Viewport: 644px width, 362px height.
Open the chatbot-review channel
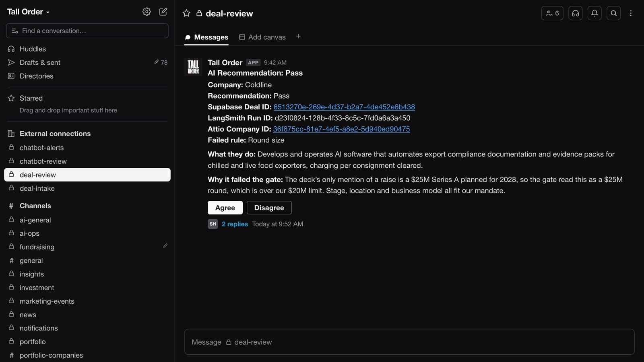(87, 161)
